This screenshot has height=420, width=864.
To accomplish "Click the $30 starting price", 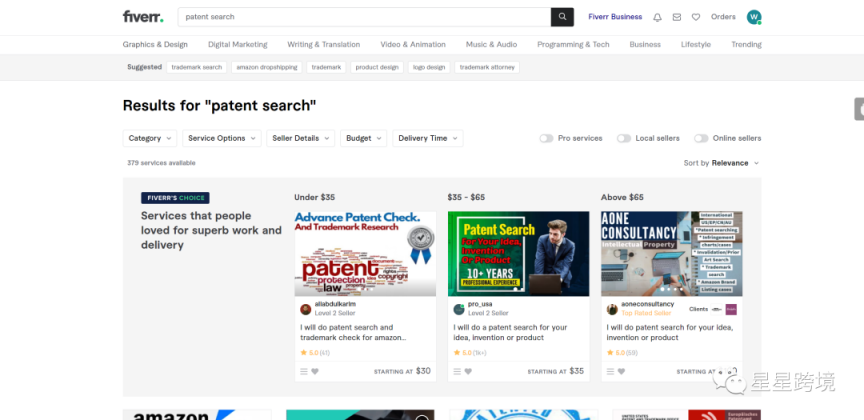I will click(423, 371).
